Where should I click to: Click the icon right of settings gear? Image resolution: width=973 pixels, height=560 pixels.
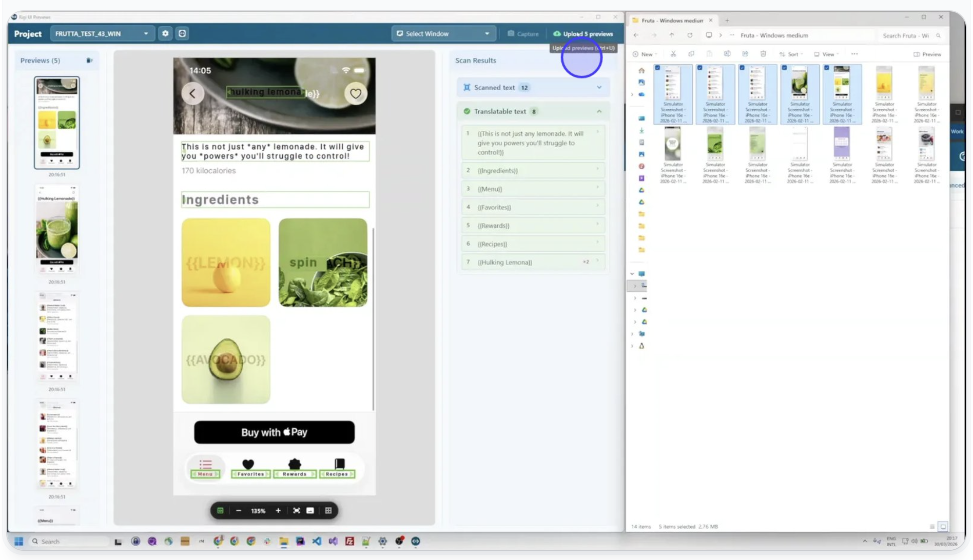pos(182,33)
